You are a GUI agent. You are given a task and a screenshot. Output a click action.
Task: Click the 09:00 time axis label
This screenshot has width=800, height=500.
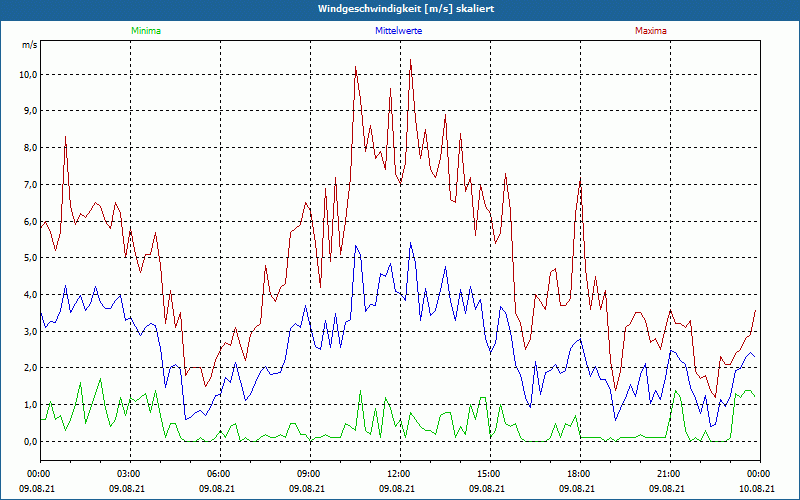(310, 474)
